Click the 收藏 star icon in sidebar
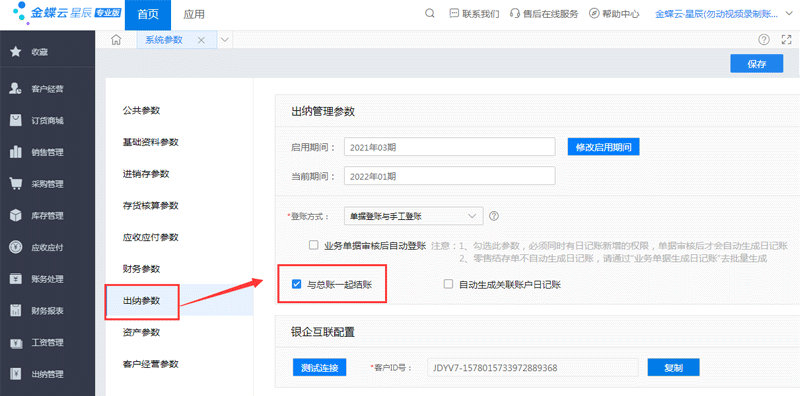 coord(16,52)
